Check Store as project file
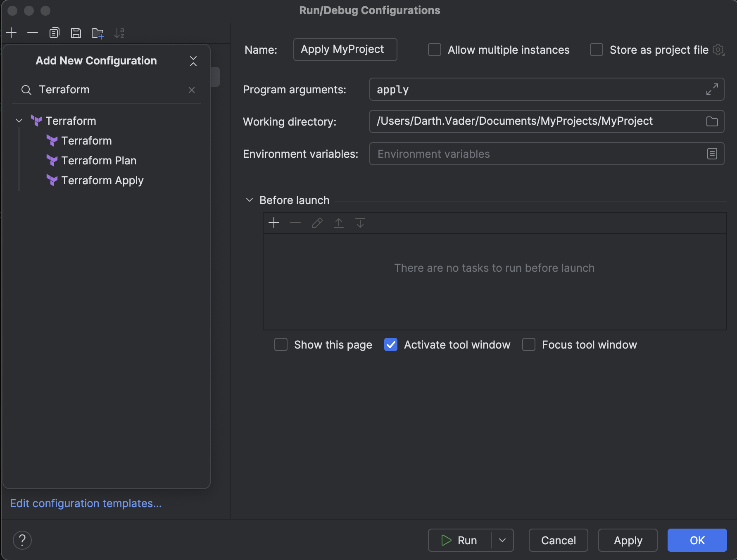The height and width of the screenshot is (560, 737). coord(597,50)
